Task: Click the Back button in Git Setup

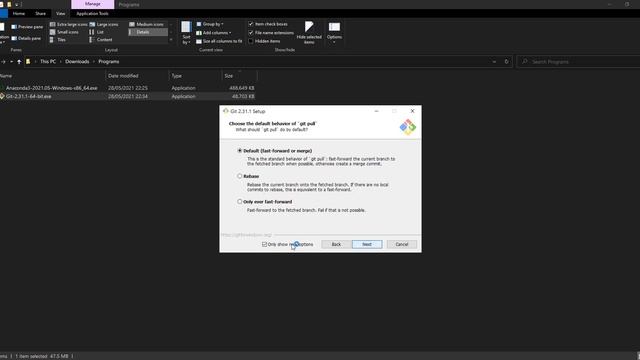Action: 336,244
